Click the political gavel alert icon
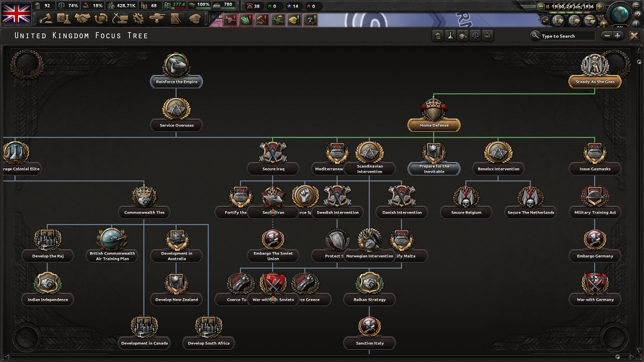 pyautogui.click(x=262, y=20)
